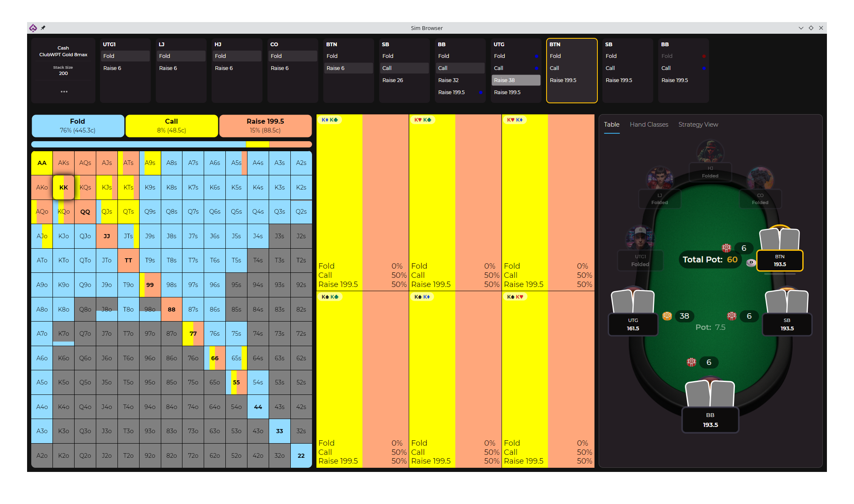Open the K♠K♦ combo strategy panel
854x504 pixels.
tap(455, 379)
